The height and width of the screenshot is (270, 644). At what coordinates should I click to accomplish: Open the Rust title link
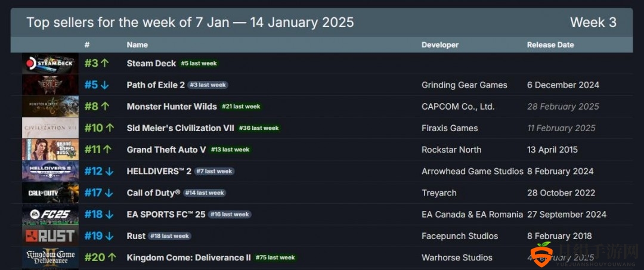(136, 236)
